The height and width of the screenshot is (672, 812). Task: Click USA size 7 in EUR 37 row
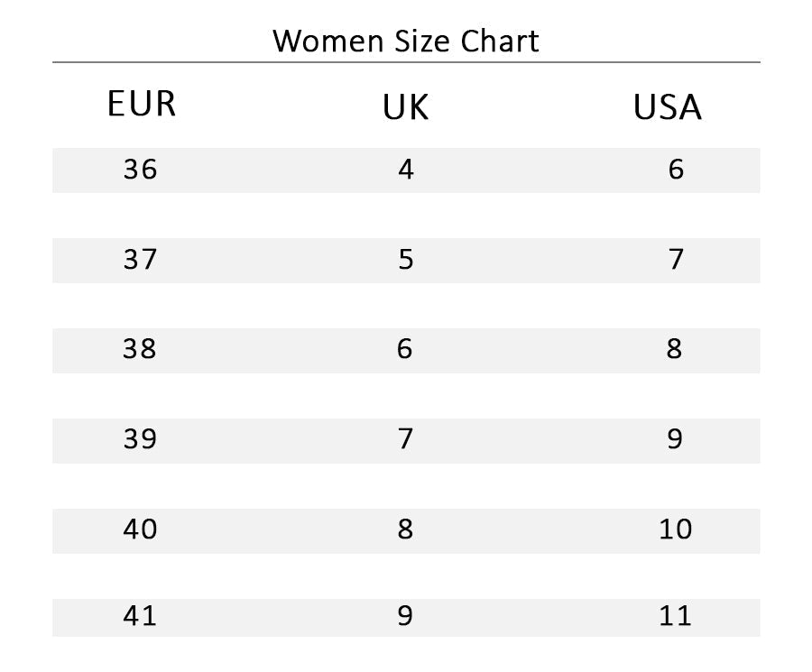tap(676, 260)
